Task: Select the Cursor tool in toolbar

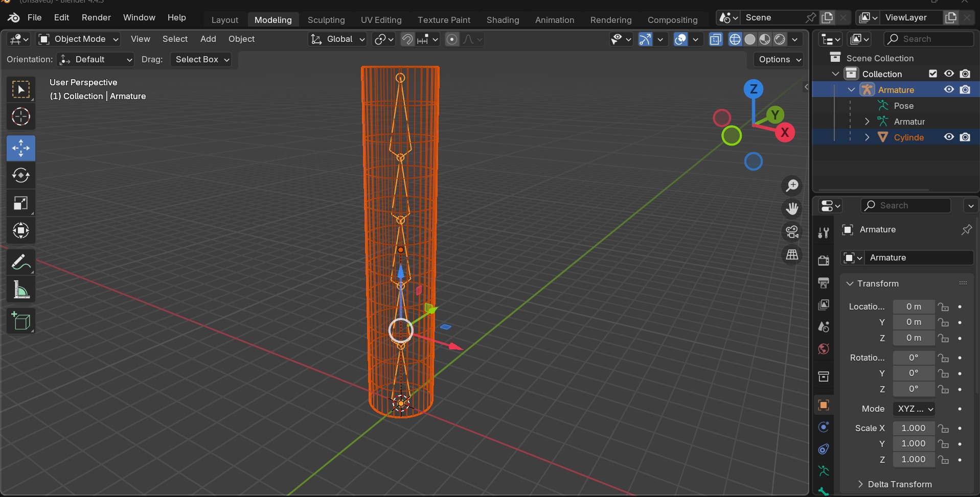Action: [x=21, y=117]
